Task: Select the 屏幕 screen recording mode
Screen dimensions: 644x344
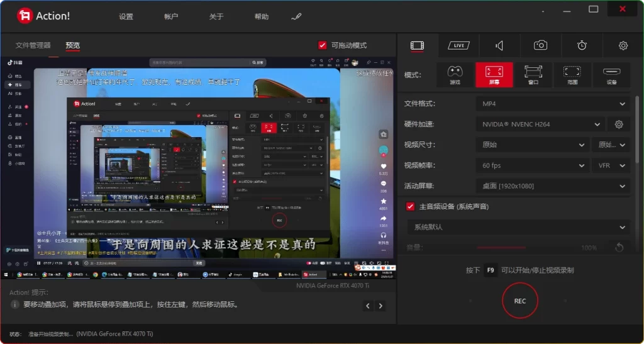Action: click(x=494, y=75)
